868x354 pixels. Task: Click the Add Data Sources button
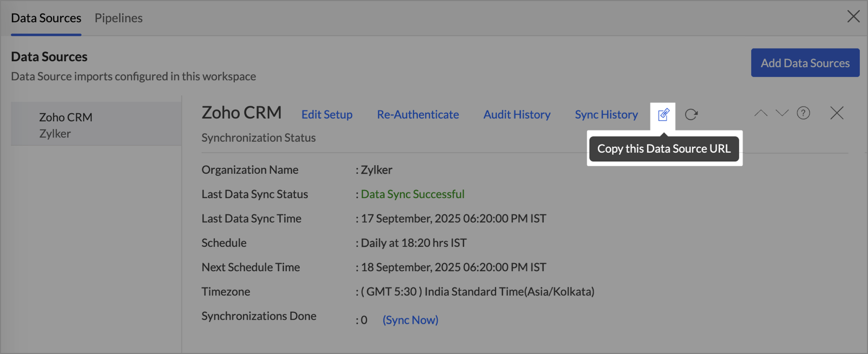click(x=805, y=63)
